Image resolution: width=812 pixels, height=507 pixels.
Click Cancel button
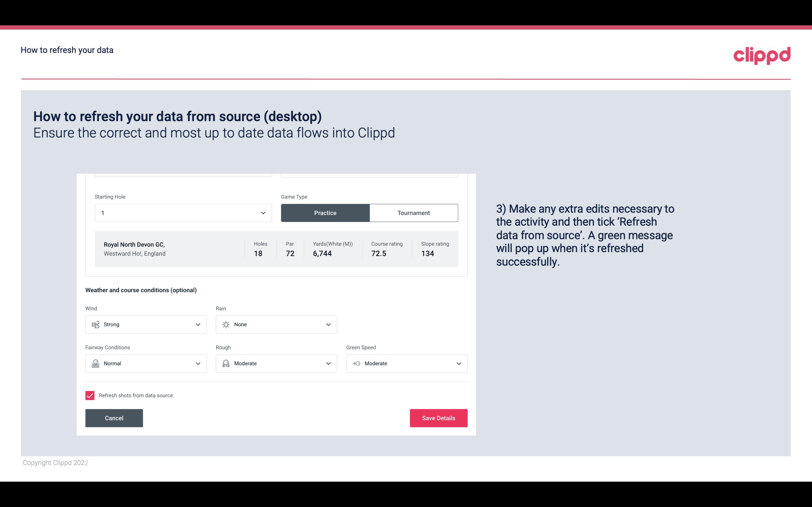[x=114, y=418]
